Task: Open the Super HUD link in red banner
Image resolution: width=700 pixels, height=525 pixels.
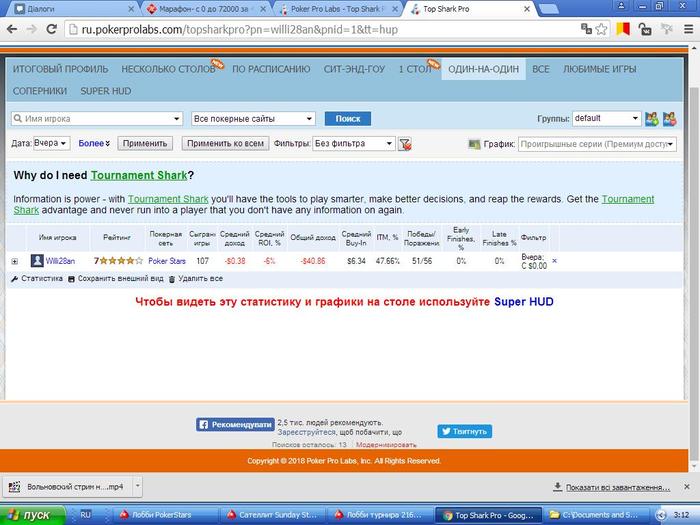Action: [524, 302]
